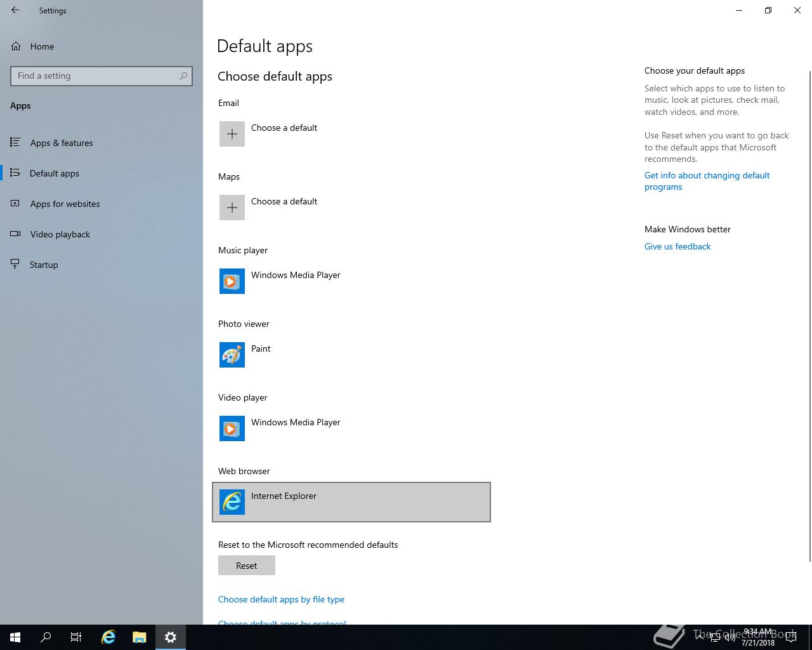Click the Startup sidebar icon
812x650 pixels.
coord(15,265)
